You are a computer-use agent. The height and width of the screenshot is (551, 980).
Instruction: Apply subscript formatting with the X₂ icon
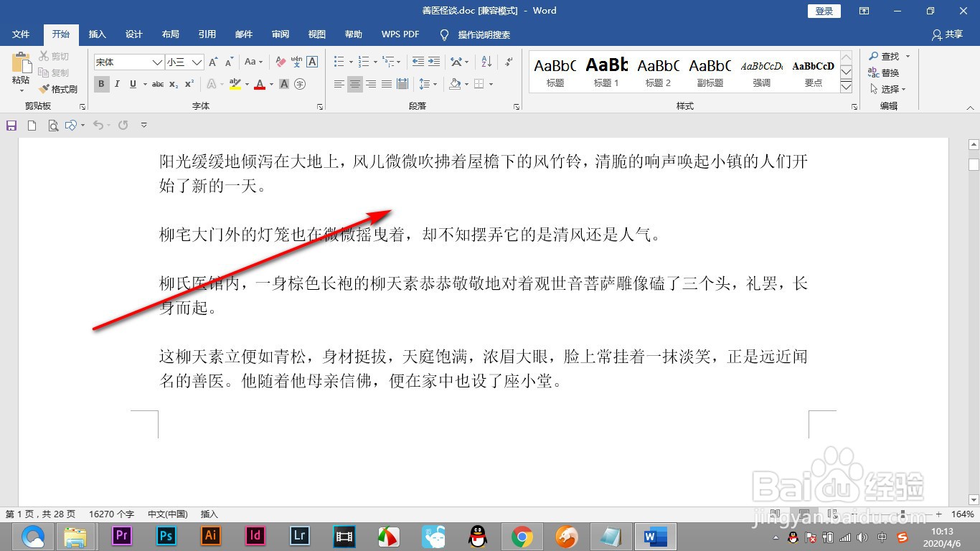point(173,84)
